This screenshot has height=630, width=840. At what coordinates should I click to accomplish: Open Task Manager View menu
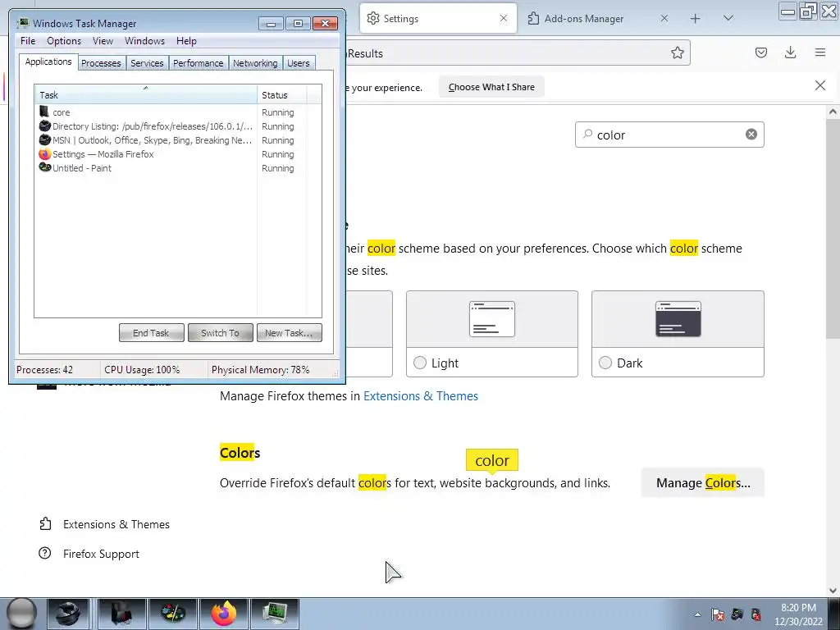coord(103,41)
